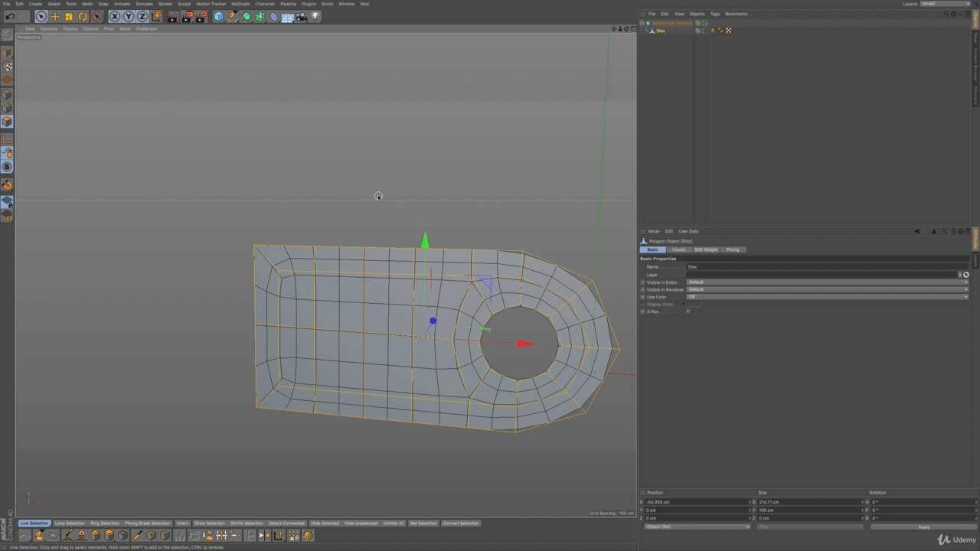This screenshot has height=551, width=980.
Task: Toggle the Z-axis lock
Action: pyautogui.click(x=142, y=16)
